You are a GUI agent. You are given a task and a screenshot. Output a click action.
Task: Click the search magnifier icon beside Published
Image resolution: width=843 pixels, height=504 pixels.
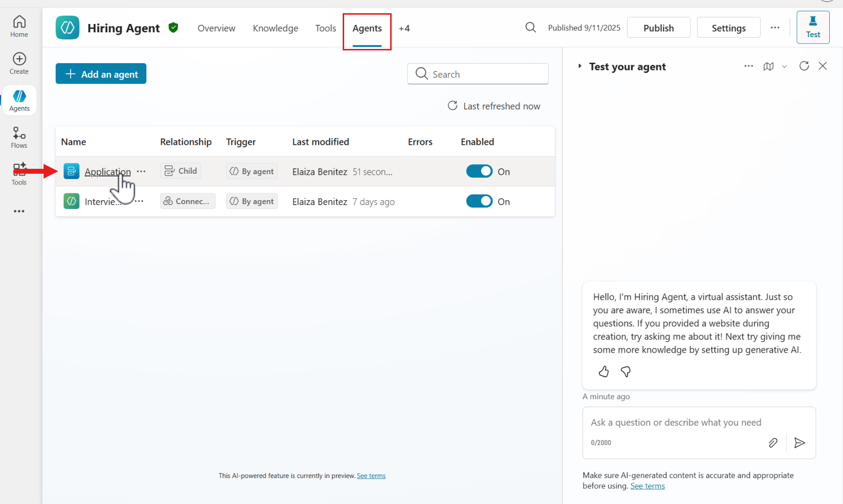pos(530,27)
